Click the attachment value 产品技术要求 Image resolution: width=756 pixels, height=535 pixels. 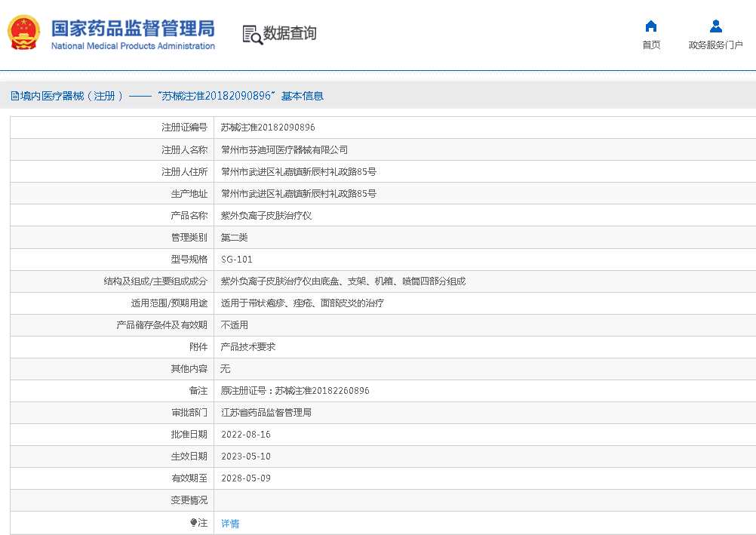pos(247,346)
